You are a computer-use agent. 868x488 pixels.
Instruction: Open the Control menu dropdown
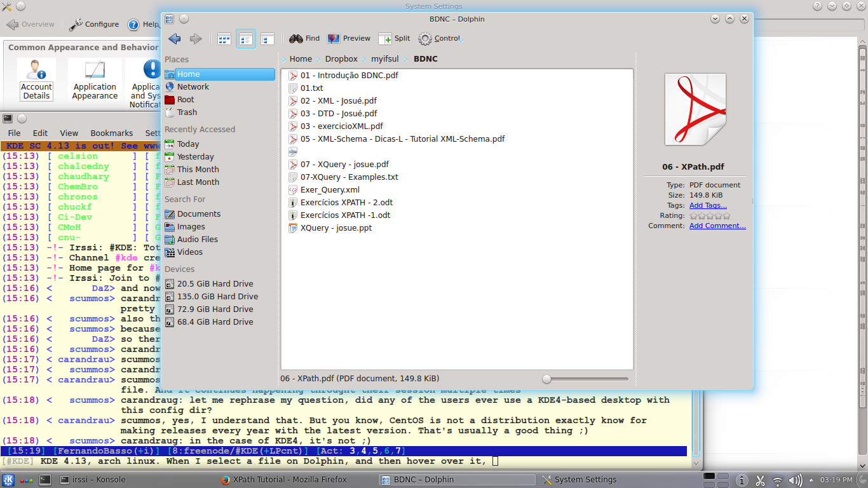click(440, 39)
